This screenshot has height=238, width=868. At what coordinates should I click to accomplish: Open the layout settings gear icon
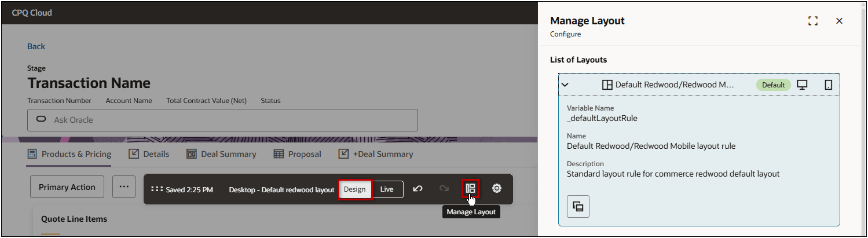496,189
